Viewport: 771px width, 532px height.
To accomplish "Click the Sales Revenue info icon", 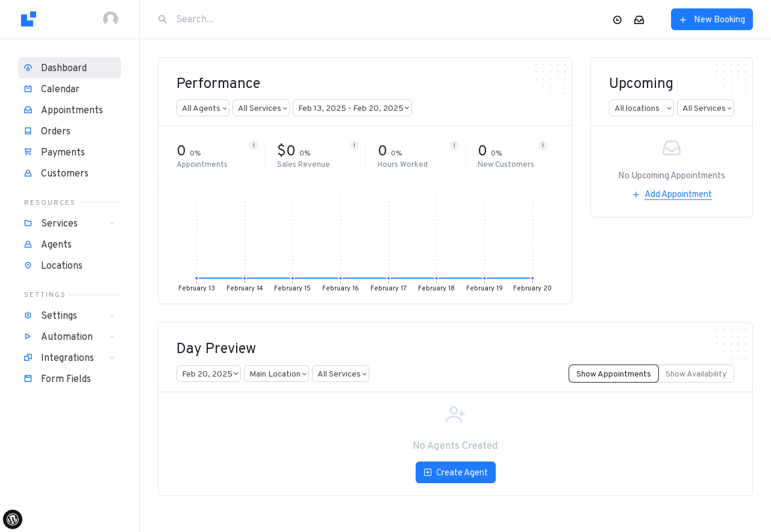I will (354, 145).
